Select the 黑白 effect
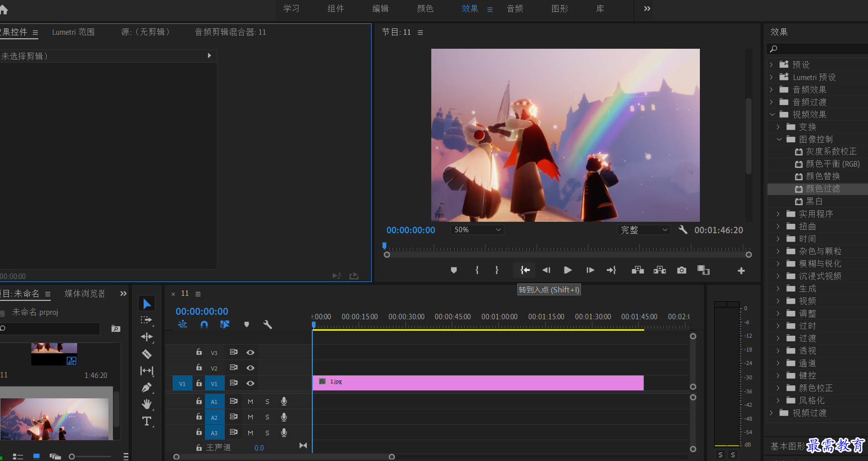Image resolution: width=868 pixels, height=461 pixels. click(x=814, y=201)
